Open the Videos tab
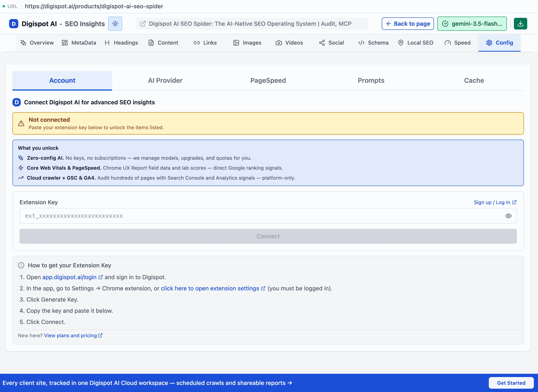Image resolution: width=538 pixels, height=392 pixels. tap(289, 43)
